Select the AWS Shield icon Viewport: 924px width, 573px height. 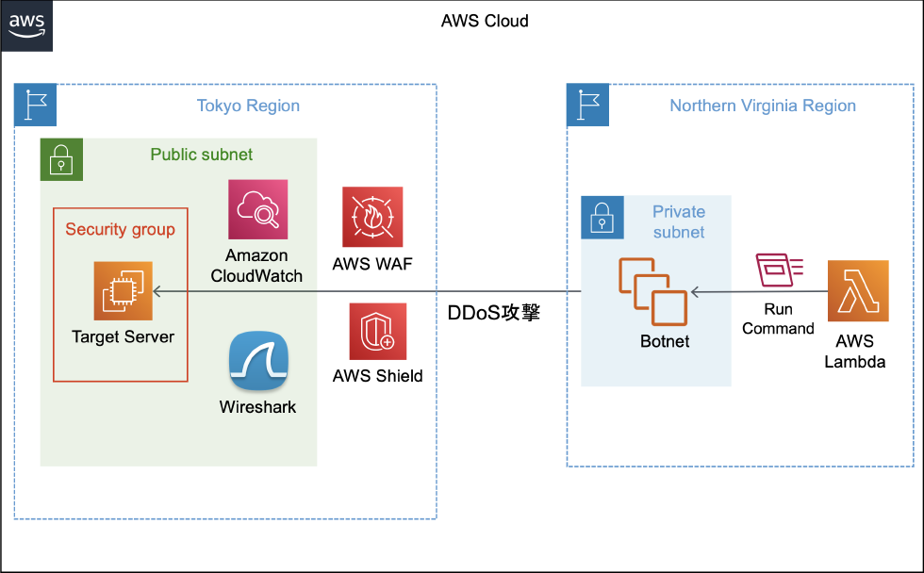378,332
